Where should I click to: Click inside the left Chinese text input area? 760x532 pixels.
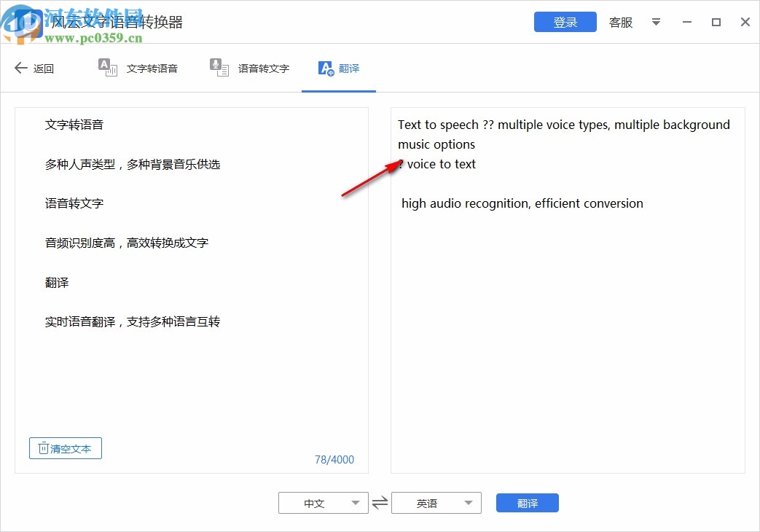[189, 364]
